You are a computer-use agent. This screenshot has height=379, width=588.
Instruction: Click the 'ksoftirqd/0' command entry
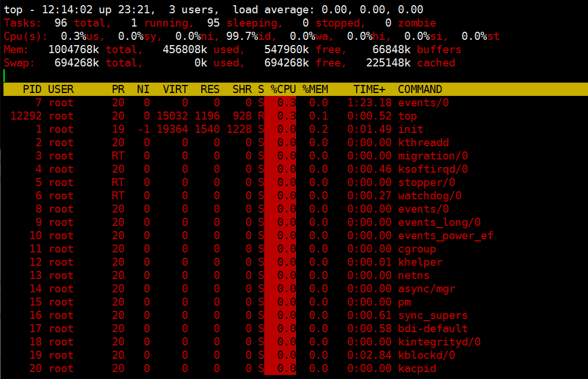(x=432, y=169)
